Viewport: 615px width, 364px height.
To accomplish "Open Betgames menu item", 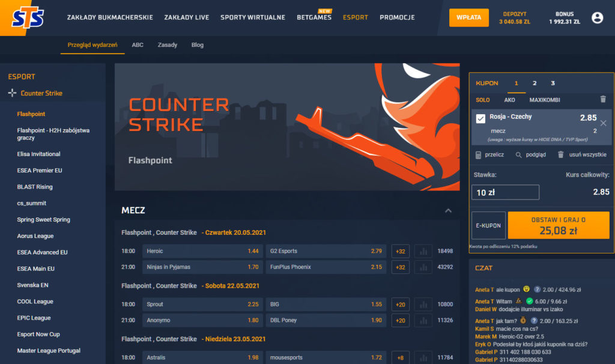I will [314, 17].
